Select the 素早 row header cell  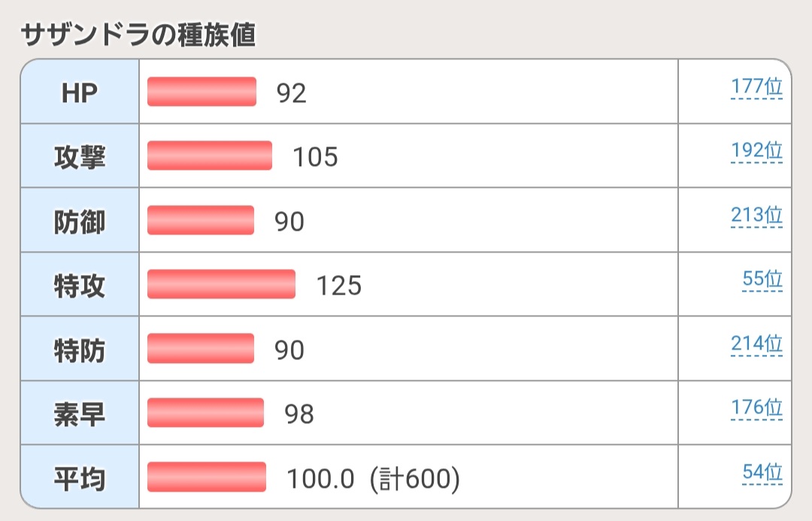(80, 413)
